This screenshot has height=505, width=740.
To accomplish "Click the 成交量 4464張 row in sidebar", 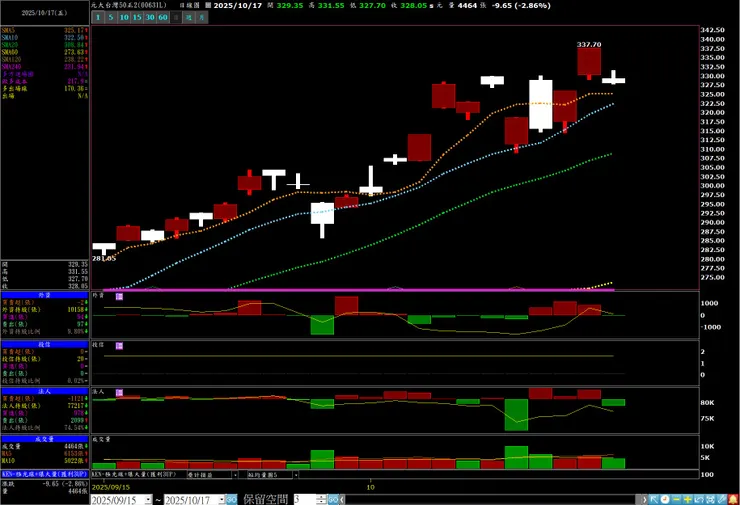I will (45, 446).
